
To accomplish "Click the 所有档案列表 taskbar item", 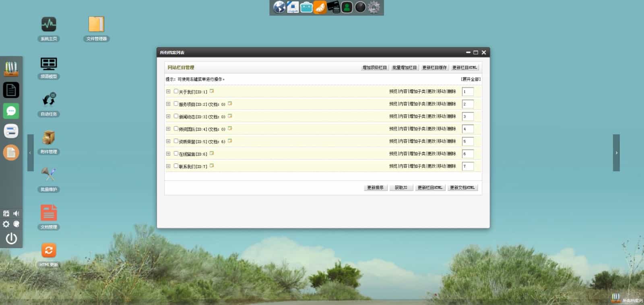I will tap(627, 299).
